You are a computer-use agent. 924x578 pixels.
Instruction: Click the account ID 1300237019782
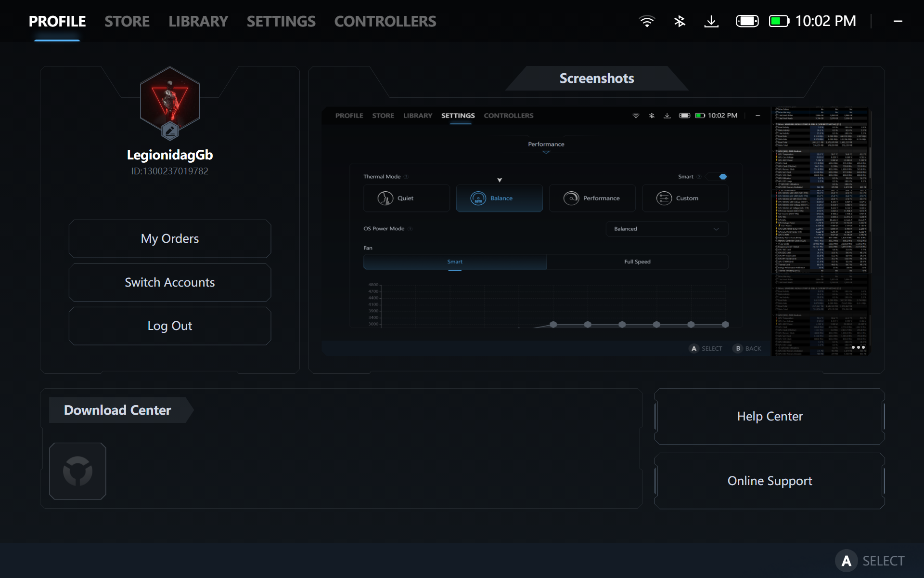tap(170, 171)
